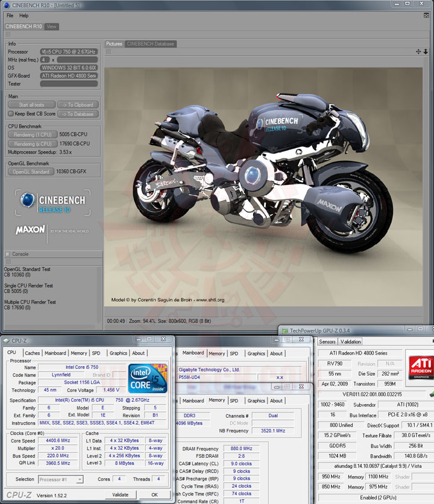Click the layout icon at the menu bar's right end
434x504 pixels.
point(426,16)
